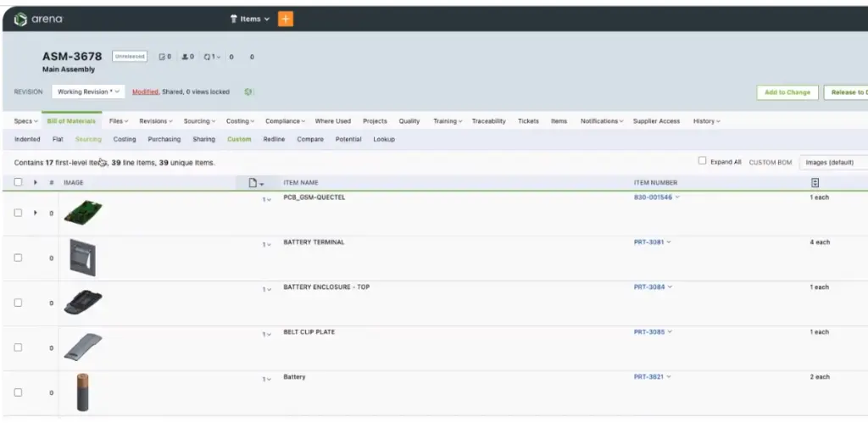868x434 pixels.
Task: Select the Indented BOM view
Action: click(x=27, y=140)
